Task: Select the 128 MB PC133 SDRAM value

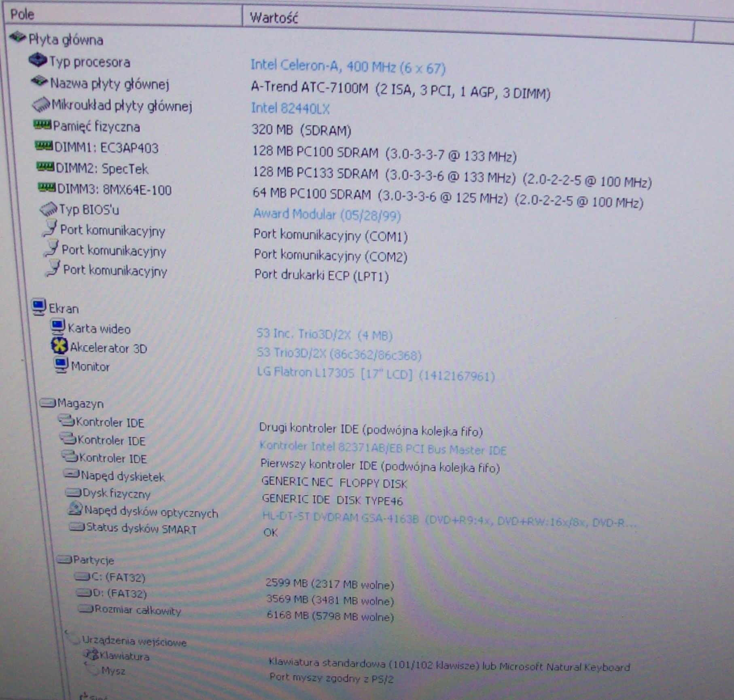Action: 452,178
